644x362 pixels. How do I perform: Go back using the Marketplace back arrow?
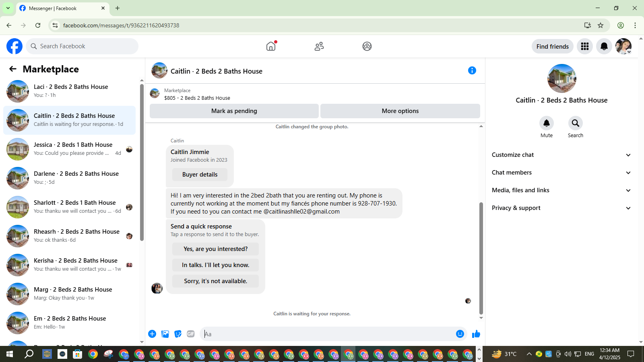[x=13, y=69]
